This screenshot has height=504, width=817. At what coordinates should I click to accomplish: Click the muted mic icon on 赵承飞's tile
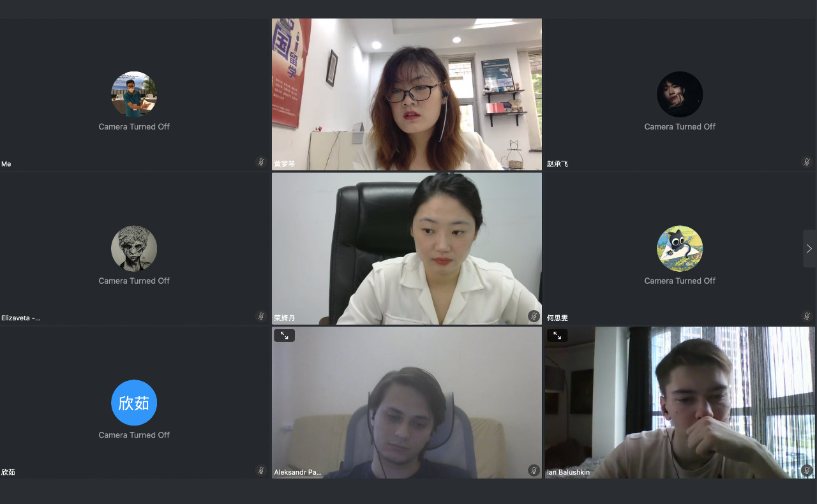pos(807,162)
